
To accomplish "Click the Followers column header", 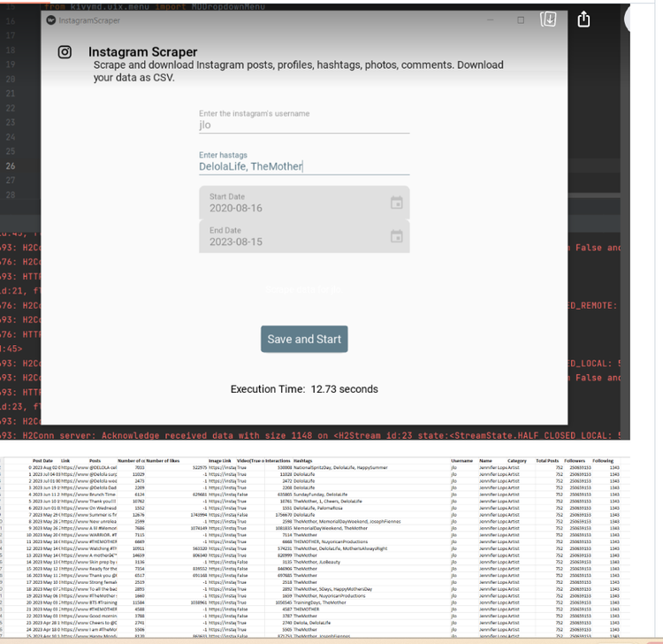I will click(x=575, y=461).
